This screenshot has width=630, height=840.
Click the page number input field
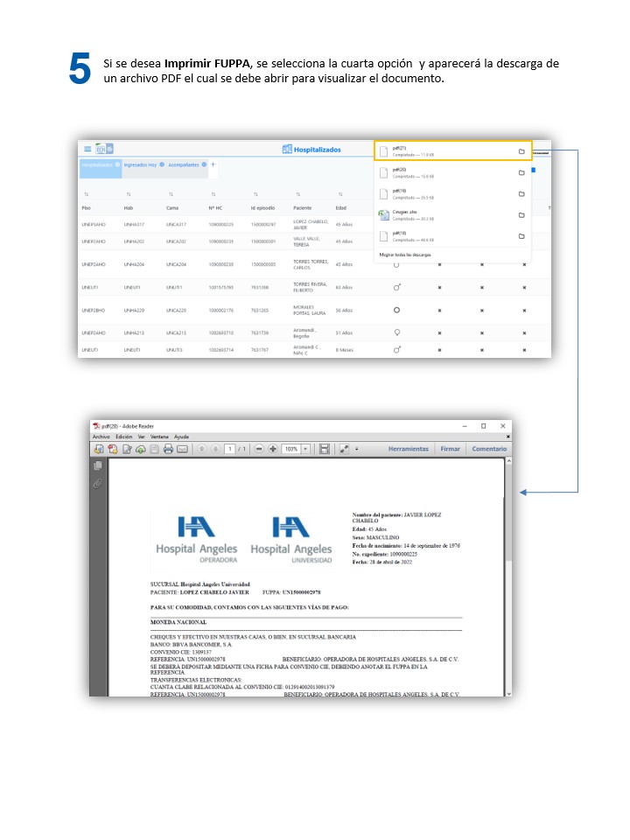(230, 449)
